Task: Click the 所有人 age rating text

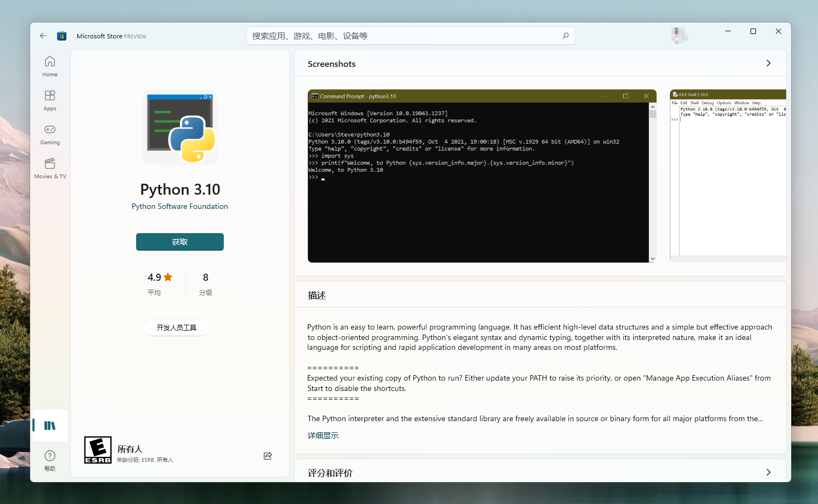Action: [130, 449]
